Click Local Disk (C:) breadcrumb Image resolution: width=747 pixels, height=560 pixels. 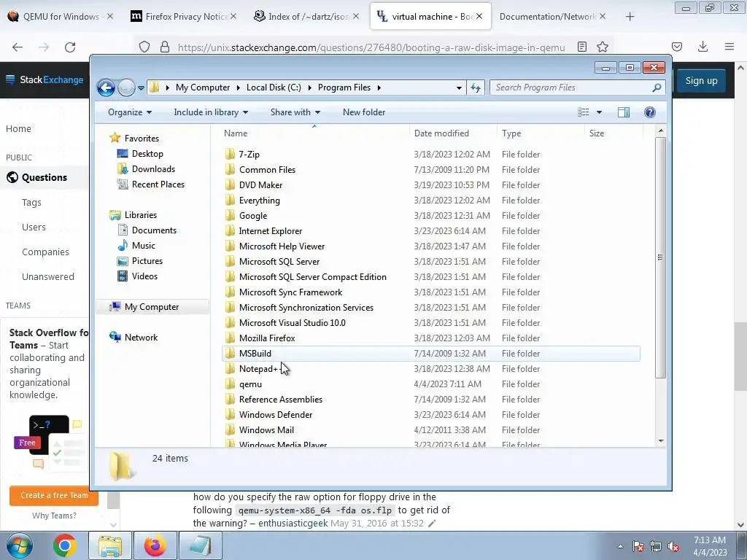coord(274,87)
